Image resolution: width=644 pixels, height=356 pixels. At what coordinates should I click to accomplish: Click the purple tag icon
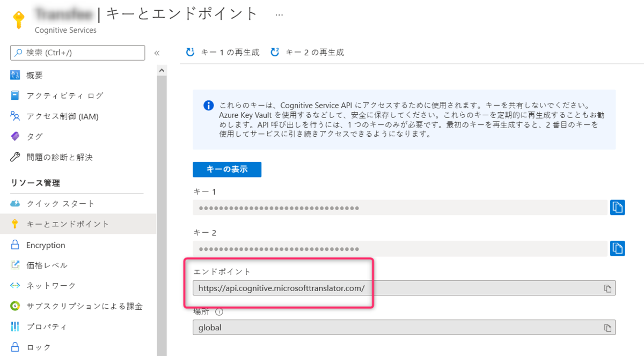15,137
